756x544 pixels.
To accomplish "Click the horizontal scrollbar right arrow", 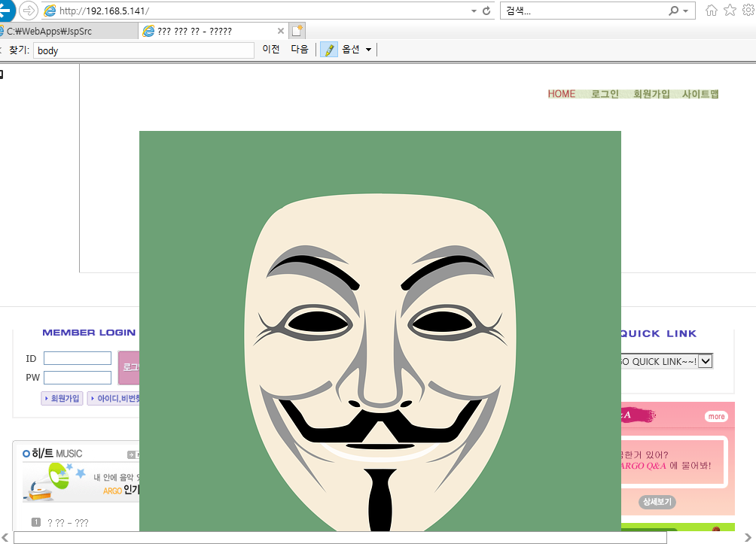I will point(748,538).
